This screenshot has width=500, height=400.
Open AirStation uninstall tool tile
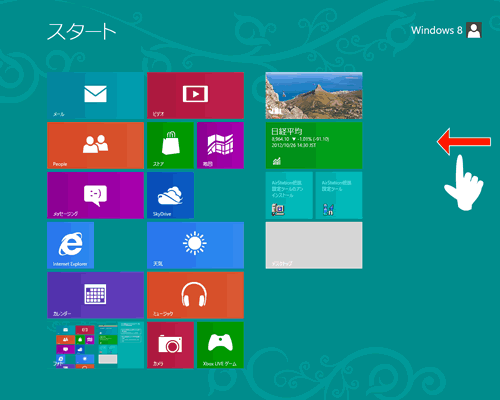point(289,195)
